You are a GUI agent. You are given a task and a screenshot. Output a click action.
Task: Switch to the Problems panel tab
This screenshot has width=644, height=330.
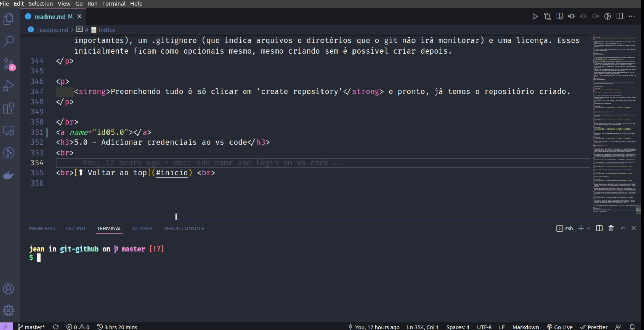42,228
